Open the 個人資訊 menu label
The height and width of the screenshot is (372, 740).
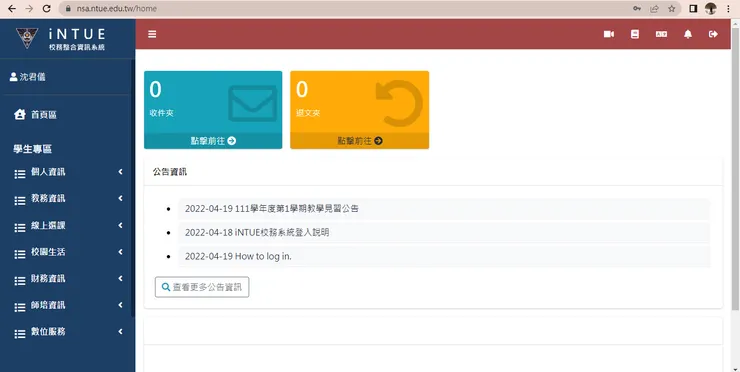tap(48, 172)
